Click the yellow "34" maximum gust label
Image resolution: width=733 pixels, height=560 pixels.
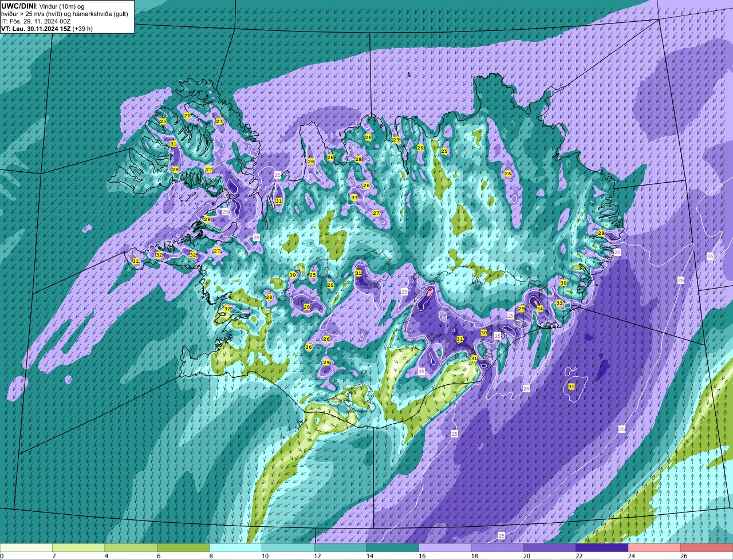(x=540, y=309)
